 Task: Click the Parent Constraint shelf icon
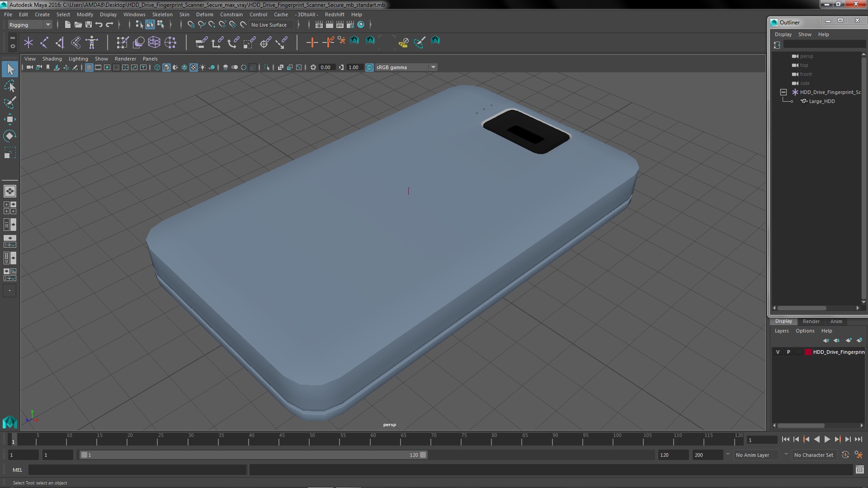coord(201,42)
